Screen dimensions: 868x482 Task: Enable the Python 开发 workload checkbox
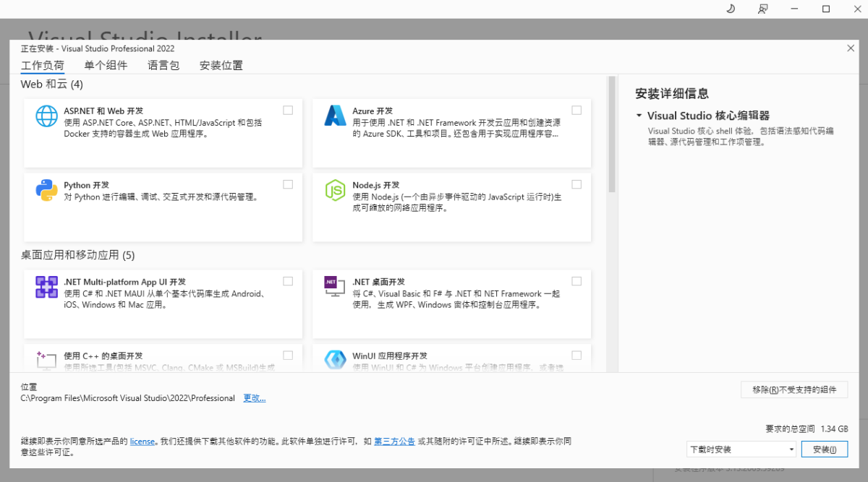288,184
